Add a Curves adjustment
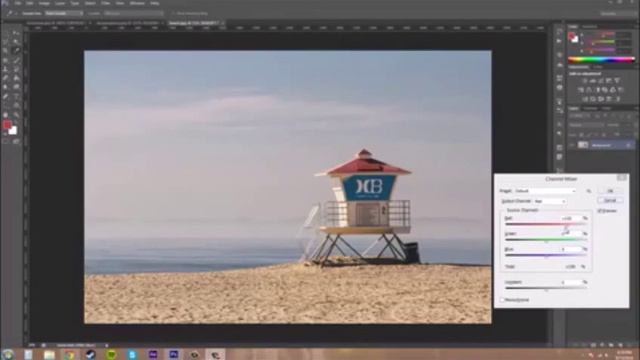Screen dimensions: 640x360 pyautogui.click(x=601, y=80)
